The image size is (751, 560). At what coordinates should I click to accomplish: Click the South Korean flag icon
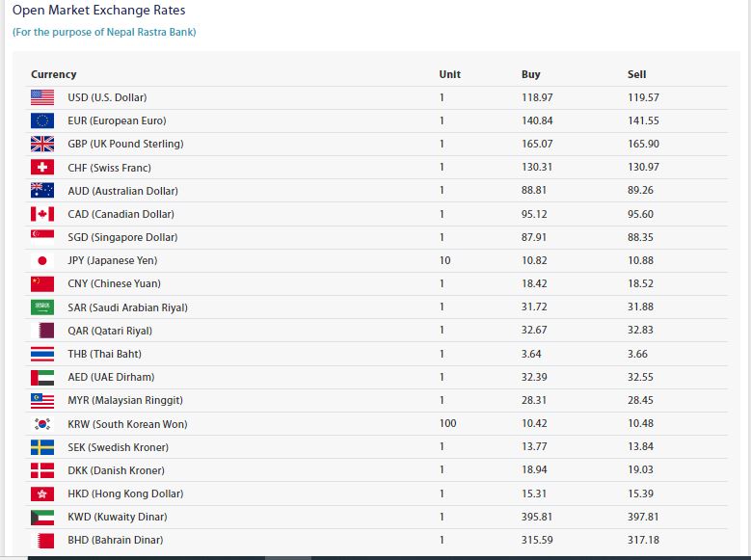42,424
